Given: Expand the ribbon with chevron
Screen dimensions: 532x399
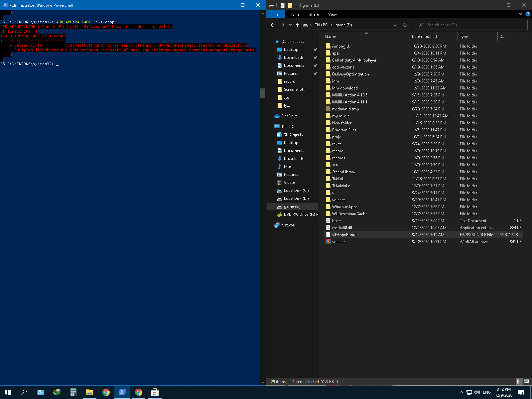Looking at the screenshot, I should point(520,14).
